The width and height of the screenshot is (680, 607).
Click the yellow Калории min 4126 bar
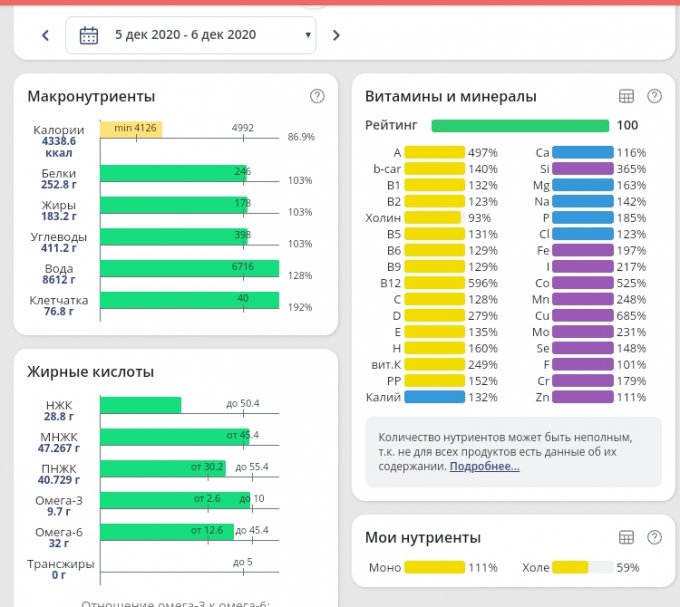pyautogui.click(x=131, y=130)
